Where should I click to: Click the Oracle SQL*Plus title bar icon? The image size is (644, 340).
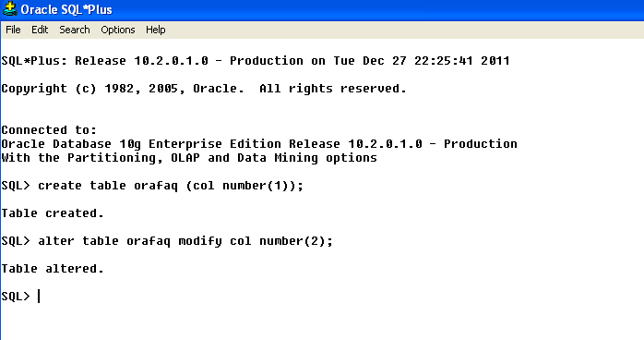click(10, 9)
